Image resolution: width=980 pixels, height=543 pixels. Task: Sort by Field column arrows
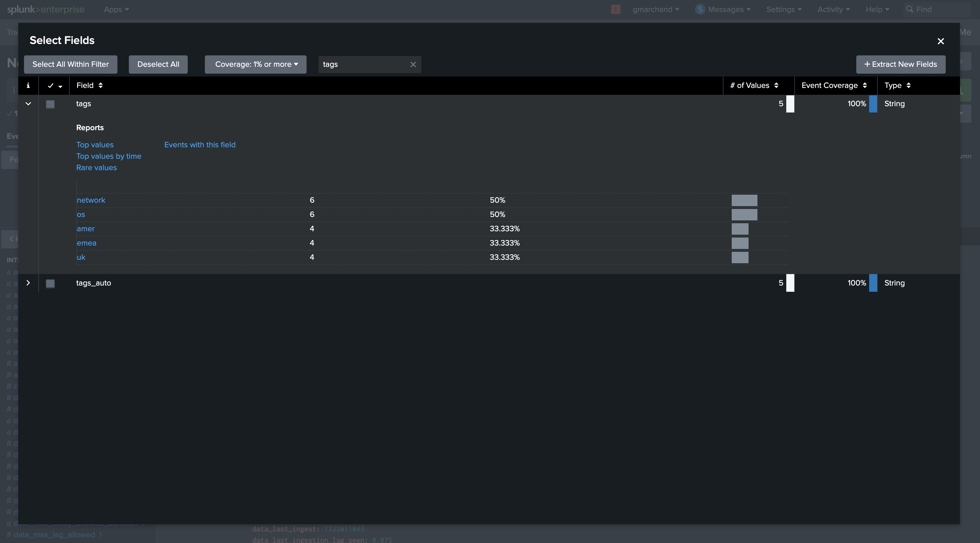pos(101,86)
